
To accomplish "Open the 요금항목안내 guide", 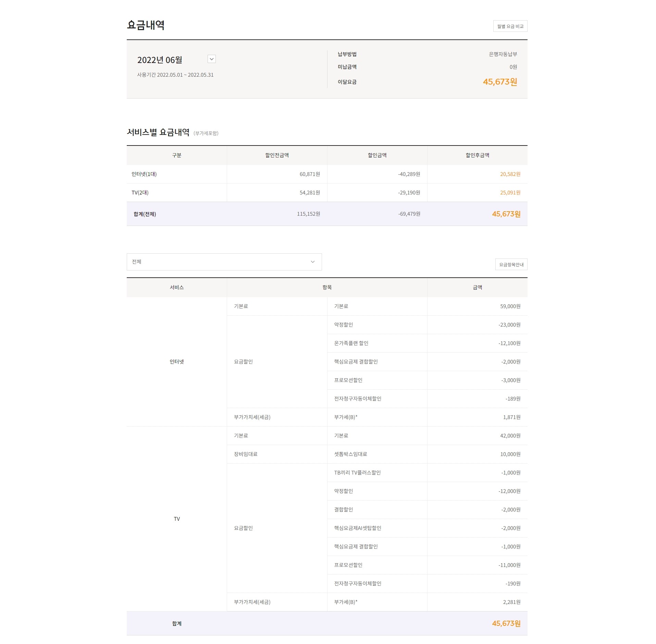I will [x=511, y=264].
